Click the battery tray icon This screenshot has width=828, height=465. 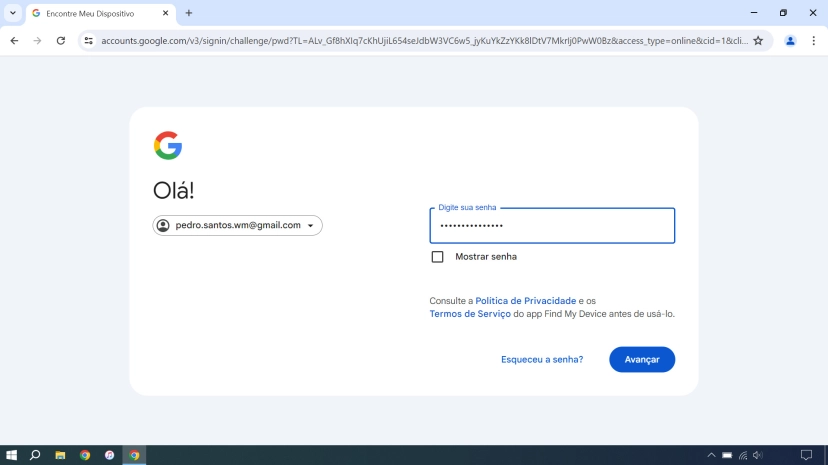(727, 455)
